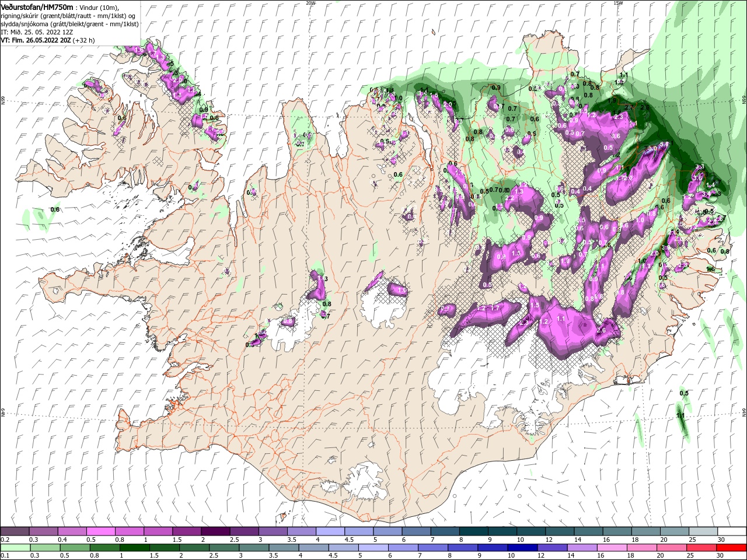Click the 15W longitude label
The height and width of the screenshot is (560, 747).
pos(618,2)
